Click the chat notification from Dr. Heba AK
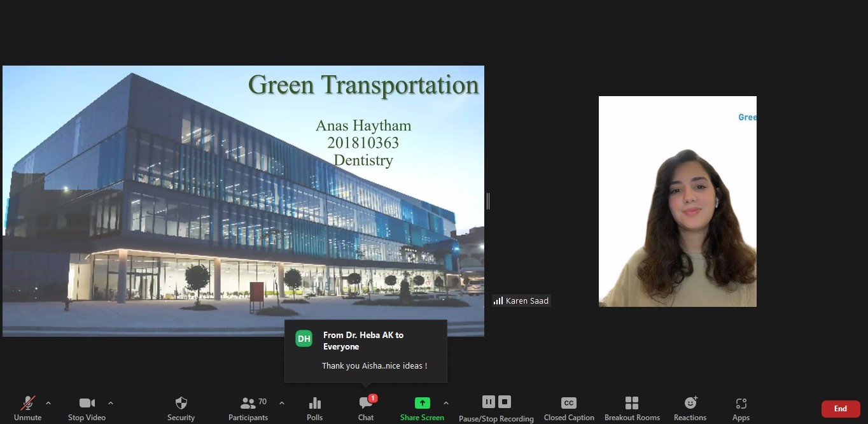The width and height of the screenshot is (868, 424). [x=365, y=351]
